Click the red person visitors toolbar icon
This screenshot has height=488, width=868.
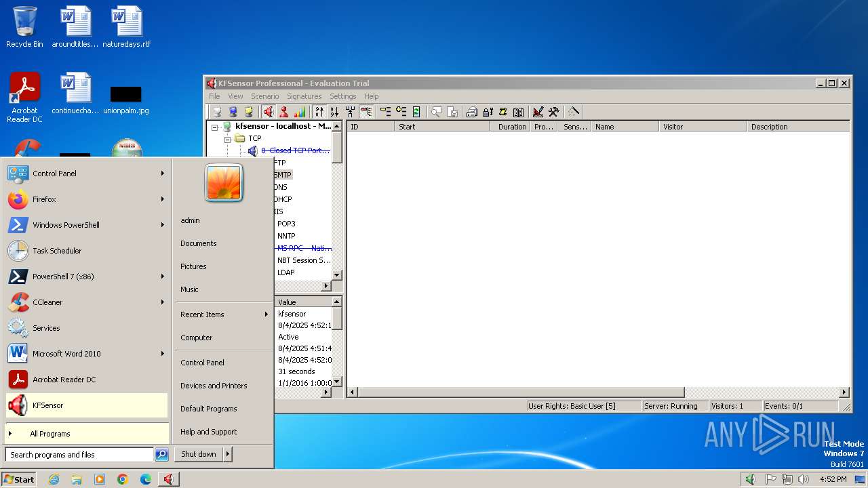click(284, 112)
